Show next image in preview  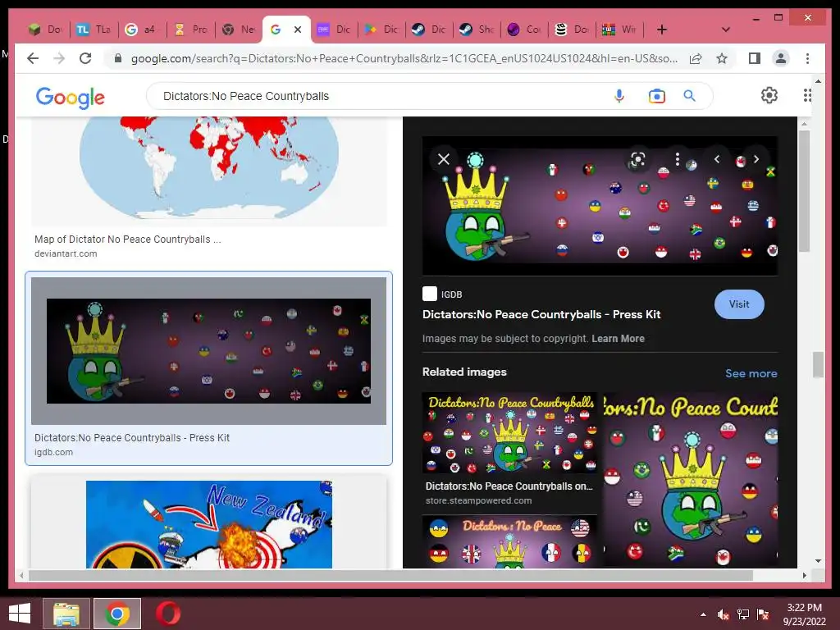pos(756,159)
